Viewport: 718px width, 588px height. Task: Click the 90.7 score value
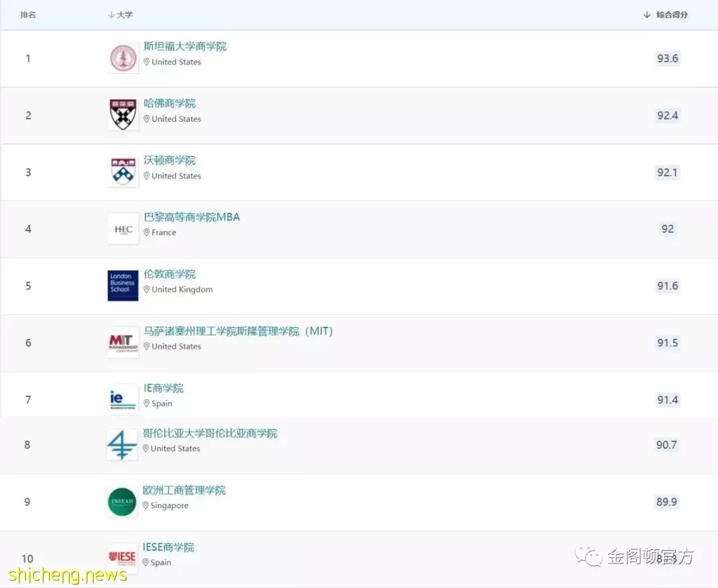click(667, 444)
